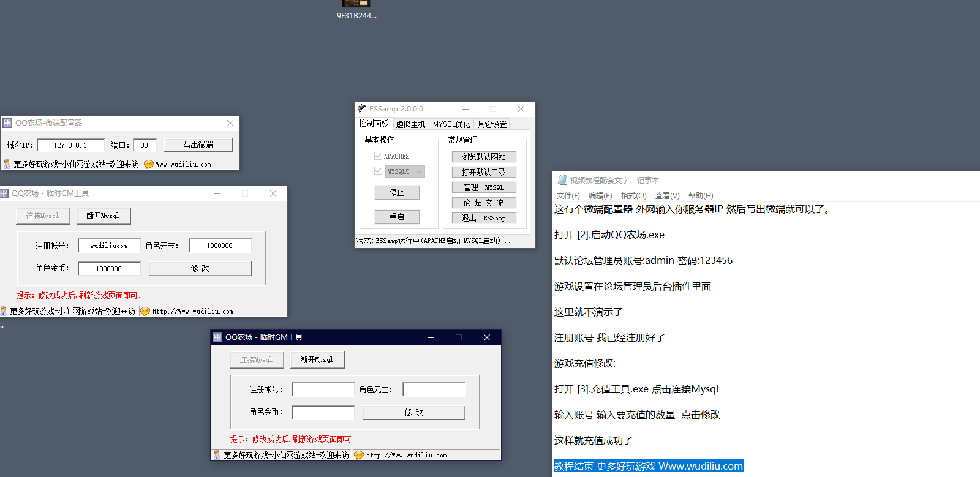Click the ESSamp status text 状态: ESSamp运行中

pos(434,241)
